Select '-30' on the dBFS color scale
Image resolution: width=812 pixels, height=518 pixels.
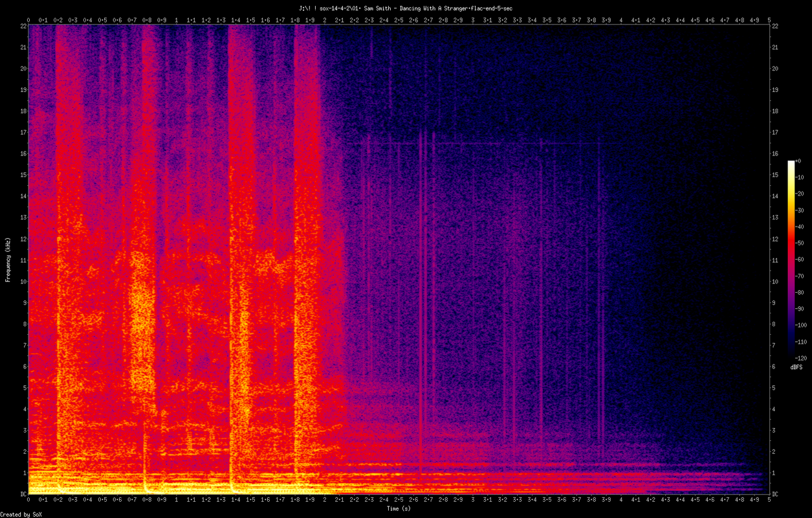click(x=800, y=210)
